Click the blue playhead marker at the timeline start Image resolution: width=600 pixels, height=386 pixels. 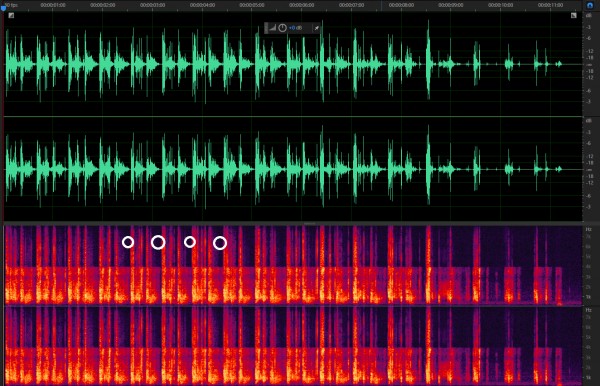[3, 8]
